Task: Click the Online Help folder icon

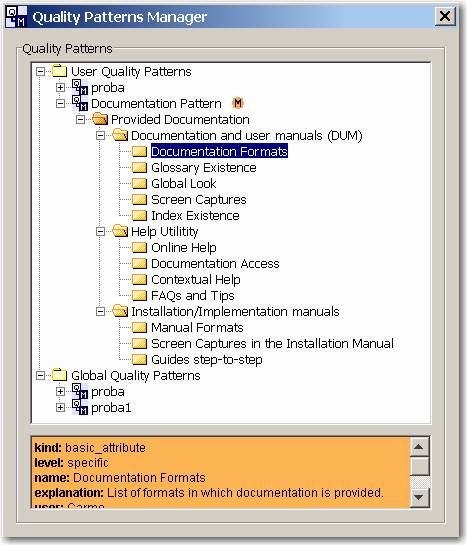Action: [139, 247]
